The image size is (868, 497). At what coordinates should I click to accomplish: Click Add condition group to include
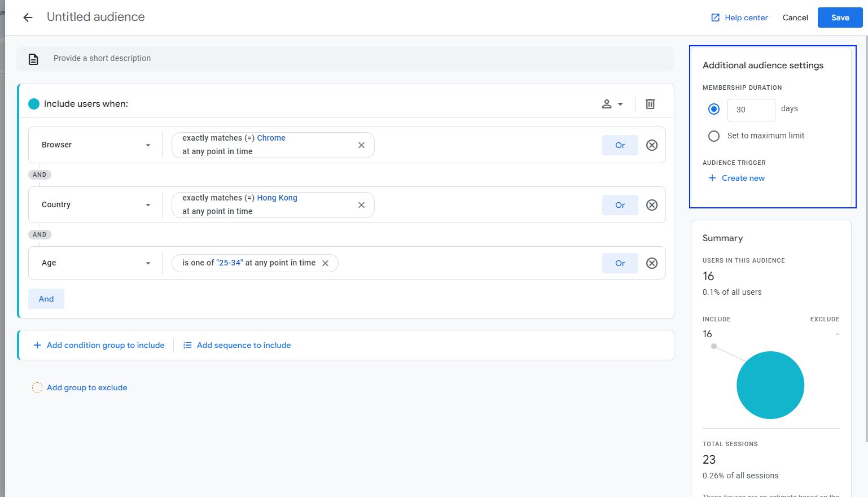tap(106, 345)
